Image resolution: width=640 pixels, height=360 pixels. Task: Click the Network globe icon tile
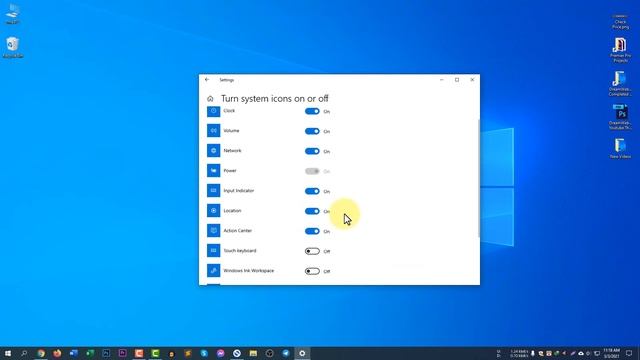[x=213, y=151]
